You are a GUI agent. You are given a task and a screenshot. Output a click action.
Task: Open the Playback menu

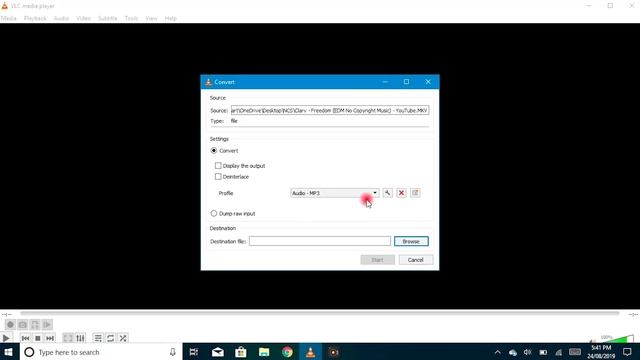click(x=35, y=18)
